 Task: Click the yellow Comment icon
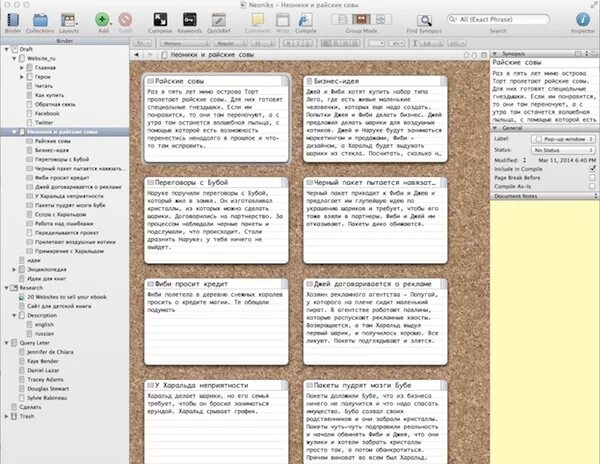coord(258,20)
